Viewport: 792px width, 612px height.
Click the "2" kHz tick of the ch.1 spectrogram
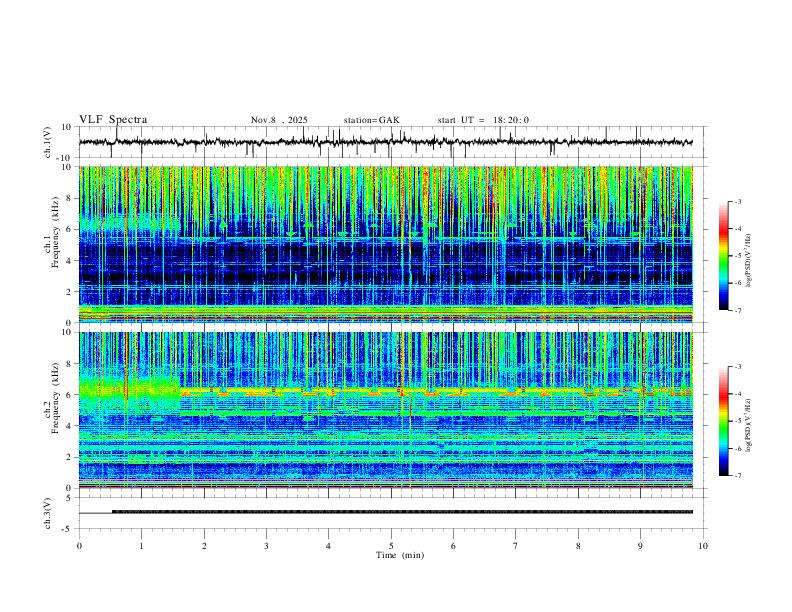pos(70,291)
